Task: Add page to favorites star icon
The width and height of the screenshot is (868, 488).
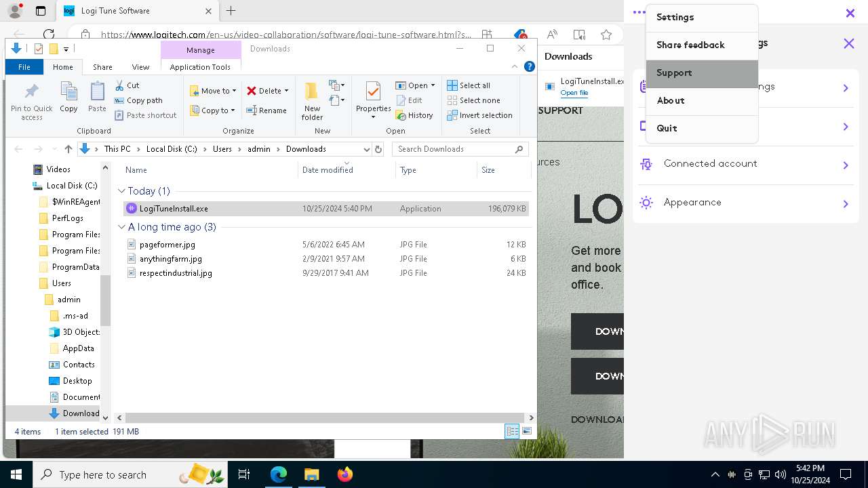Action: [x=606, y=35]
